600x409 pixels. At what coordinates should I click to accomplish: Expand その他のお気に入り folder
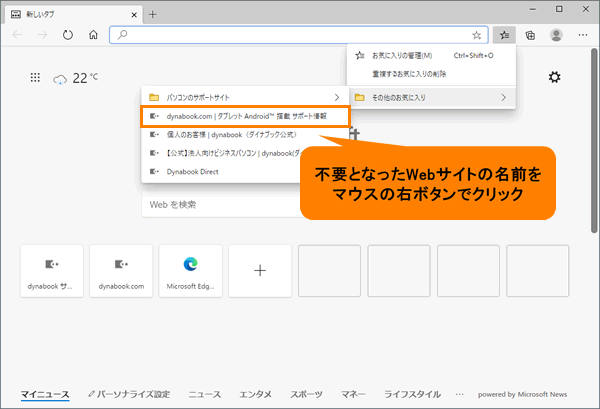point(431,98)
